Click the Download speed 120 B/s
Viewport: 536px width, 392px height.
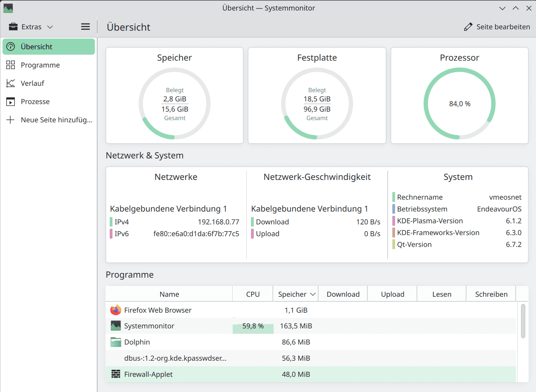coord(368,222)
